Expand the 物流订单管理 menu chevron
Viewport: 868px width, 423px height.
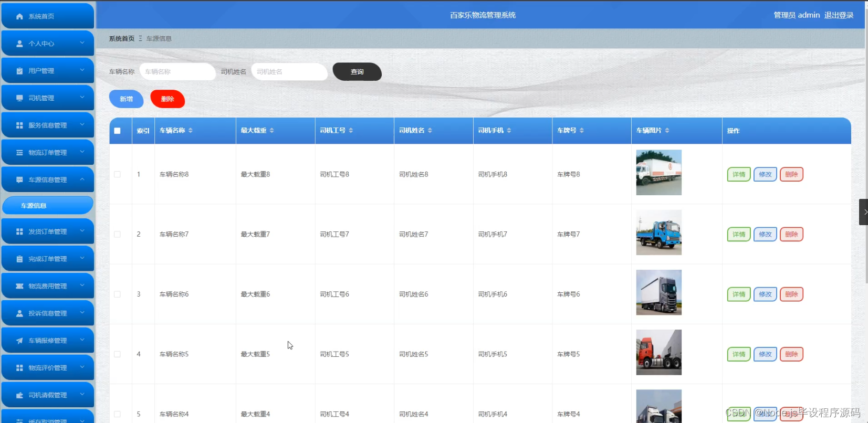coord(82,152)
